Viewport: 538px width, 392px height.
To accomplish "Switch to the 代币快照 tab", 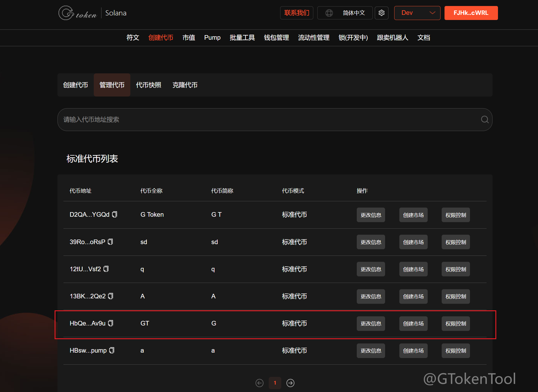I will [148, 85].
